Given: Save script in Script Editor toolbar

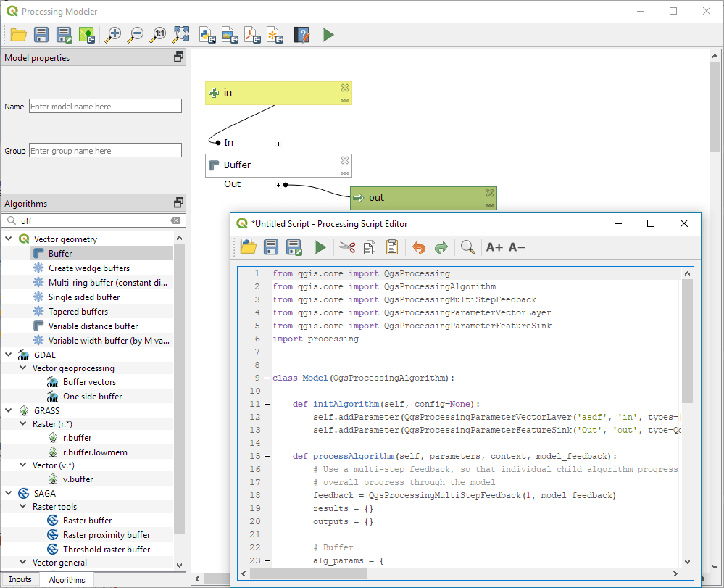Looking at the screenshot, I should pyautogui.click(x=271, y=247).
